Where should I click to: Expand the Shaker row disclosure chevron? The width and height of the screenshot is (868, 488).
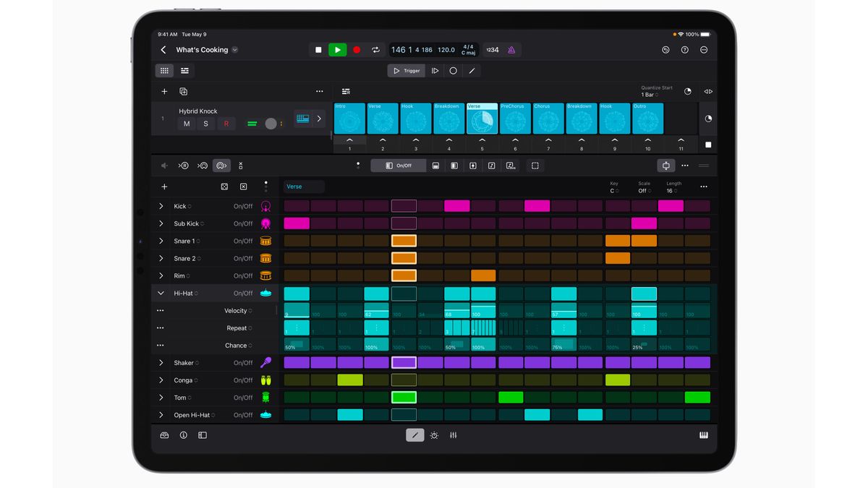point(161,362)
